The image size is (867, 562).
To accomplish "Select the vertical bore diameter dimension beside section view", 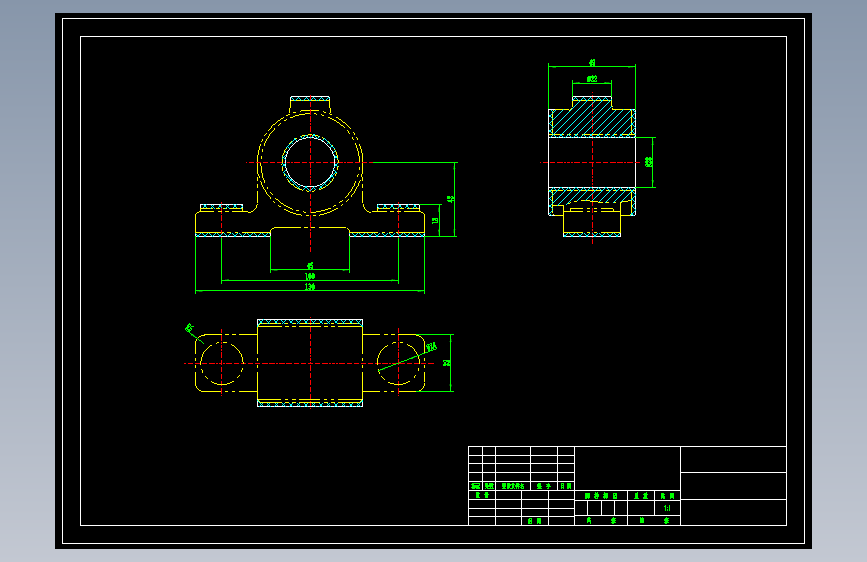I will (649, 162).
